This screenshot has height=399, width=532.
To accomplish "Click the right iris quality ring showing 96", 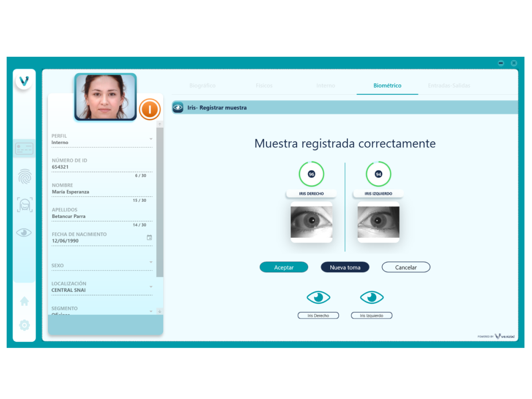I will [311, 174].
